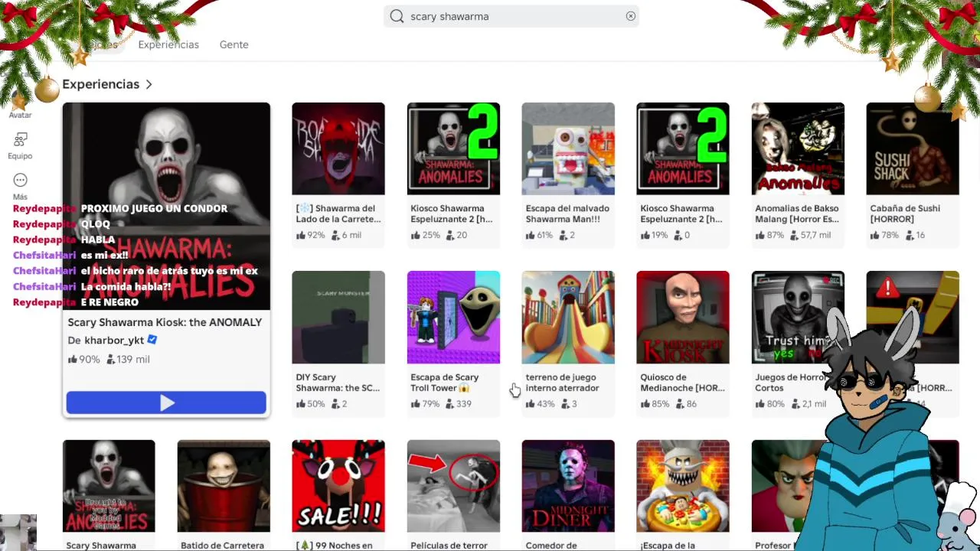
Task: Open the Equipo sidebar icon
Action: [x=20, y=139]
